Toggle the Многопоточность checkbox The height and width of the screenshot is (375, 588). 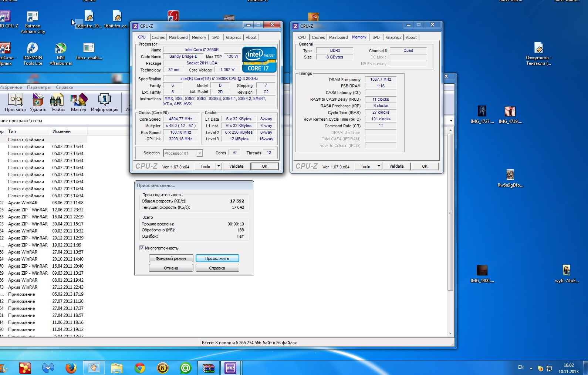[x=142, y=248]
